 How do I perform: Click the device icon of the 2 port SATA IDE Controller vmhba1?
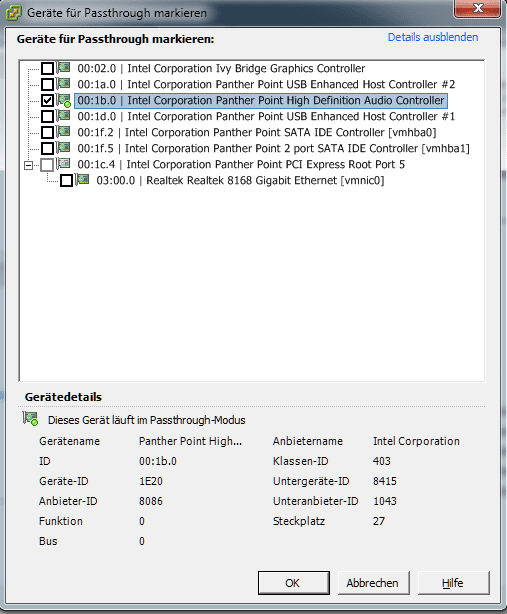coord(64,148)
